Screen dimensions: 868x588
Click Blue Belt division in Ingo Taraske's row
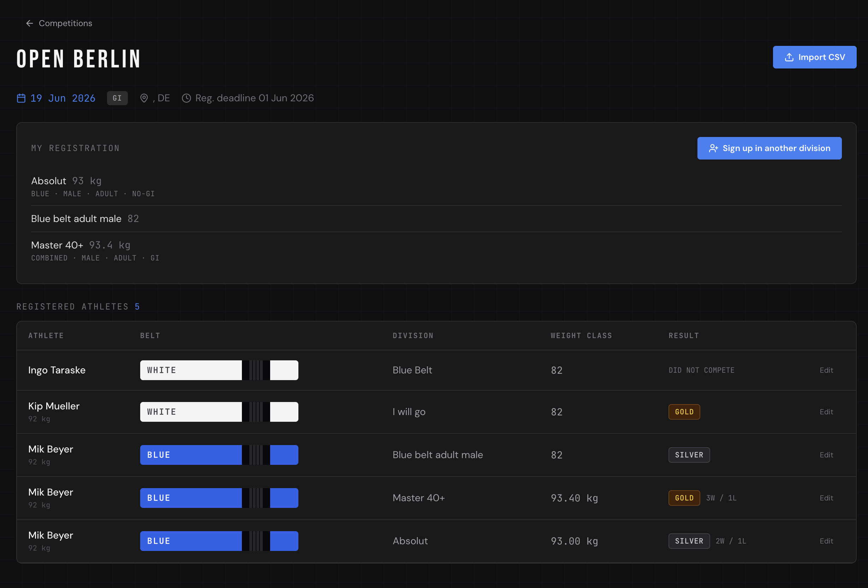click(x=412, y=370)
